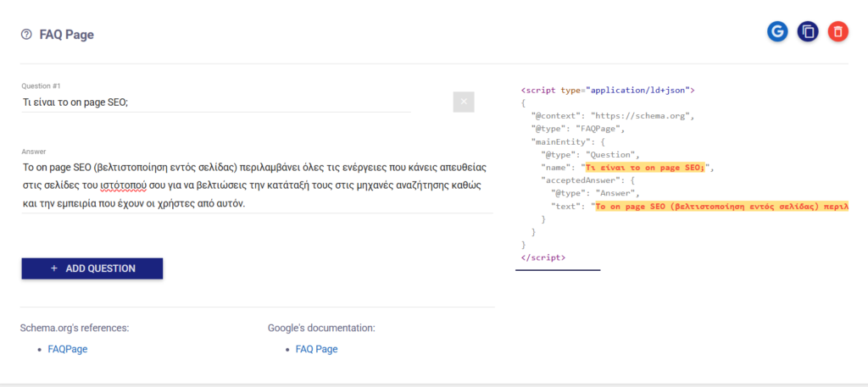Image resolution: width=868 pixels, height=387 pixels.
Task: Click the "@context" line in the code
Action: [613, 116]
